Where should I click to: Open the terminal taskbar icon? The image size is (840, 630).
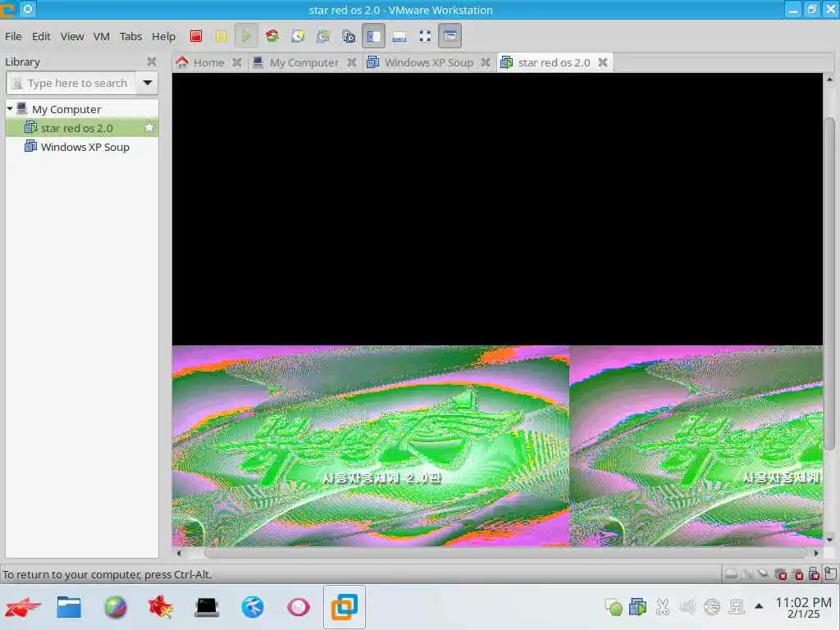(x=207, y=608)
